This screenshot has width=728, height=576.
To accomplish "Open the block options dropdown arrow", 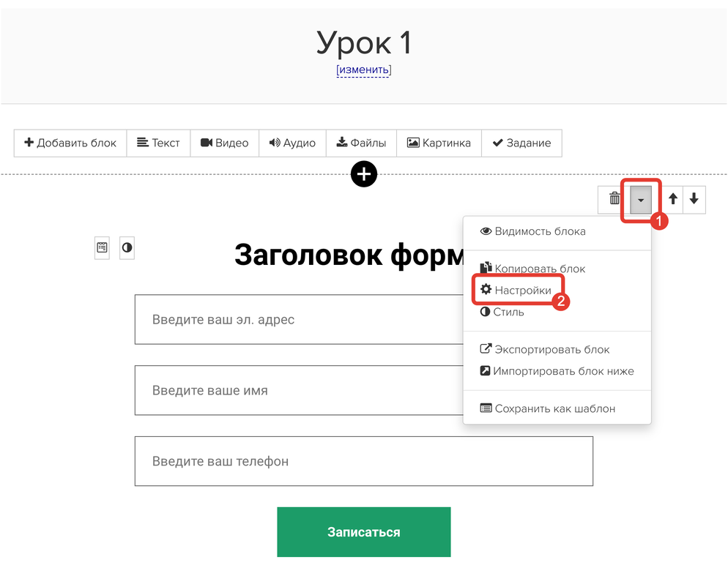I will [641, 200].
